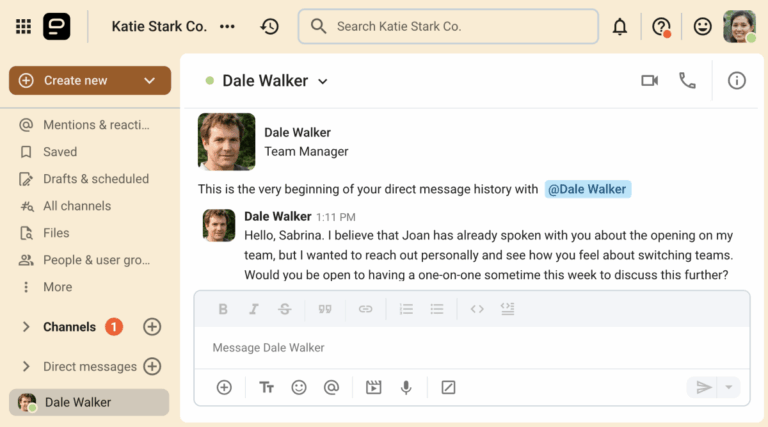Toggle italic text formatting
768x427 pixels.
254,309
